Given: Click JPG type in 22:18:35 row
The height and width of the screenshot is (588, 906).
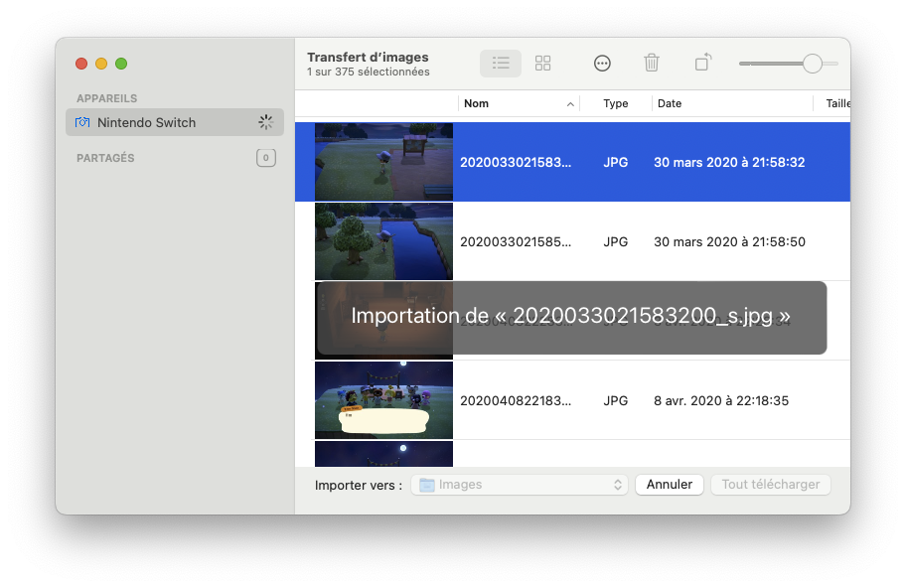Looking at the screenshot, I should point(615,401).
